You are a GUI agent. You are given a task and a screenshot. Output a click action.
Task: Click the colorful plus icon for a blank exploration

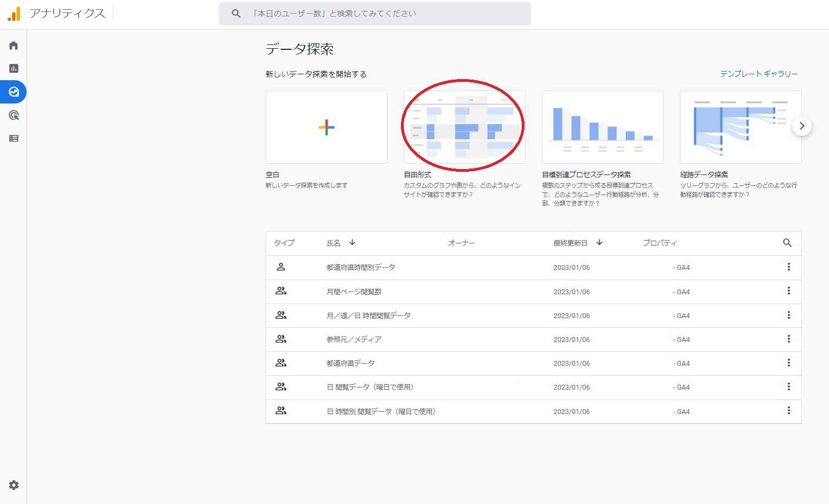tap(326, 127)
